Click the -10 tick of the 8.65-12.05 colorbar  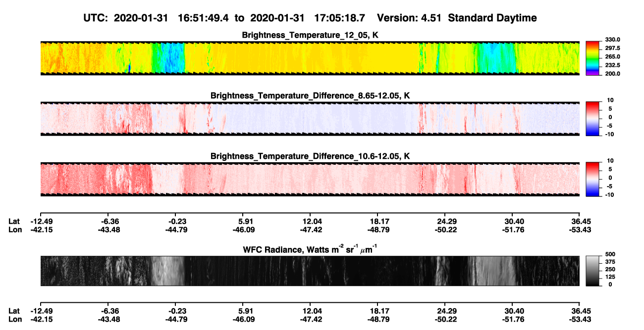[610, 134]
